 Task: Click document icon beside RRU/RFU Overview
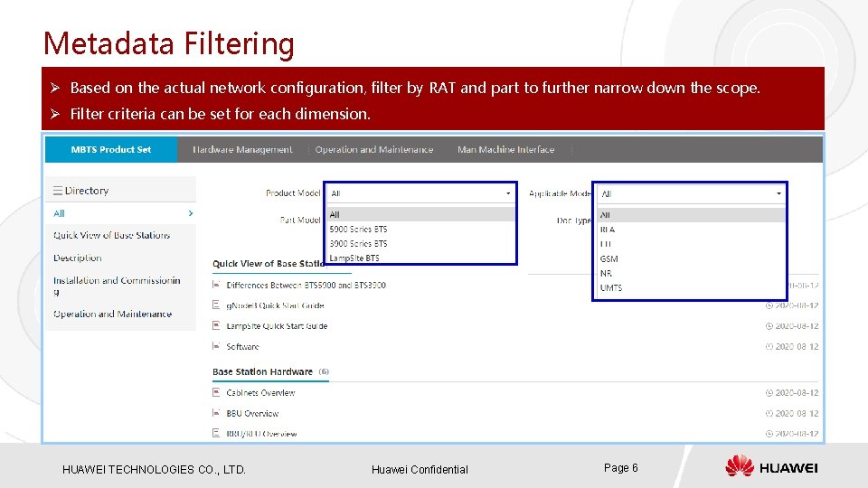pos(216,433)
